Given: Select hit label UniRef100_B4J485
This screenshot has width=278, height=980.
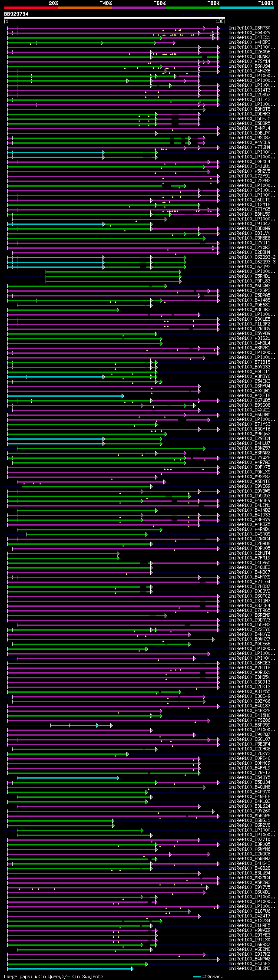Looking at the screenshot, I should point(249,300).
